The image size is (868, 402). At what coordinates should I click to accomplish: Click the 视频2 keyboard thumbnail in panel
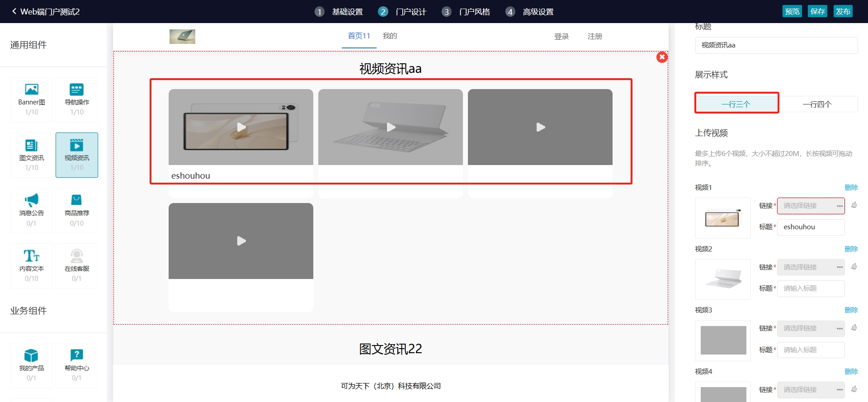pyautogui.click(x=723, y=279)
